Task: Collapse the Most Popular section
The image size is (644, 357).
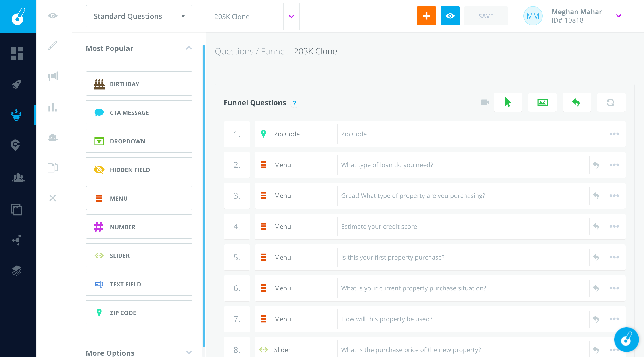Action: click(x=189, y=48)
